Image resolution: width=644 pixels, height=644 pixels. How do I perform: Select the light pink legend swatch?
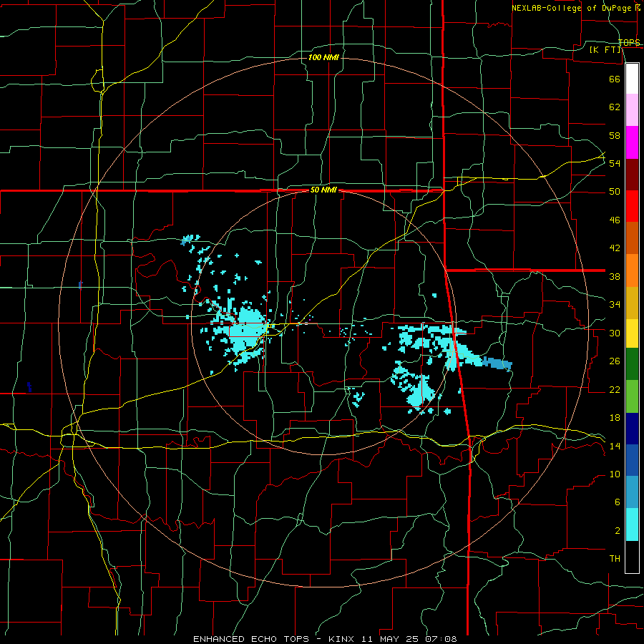[x=632, y=110]
